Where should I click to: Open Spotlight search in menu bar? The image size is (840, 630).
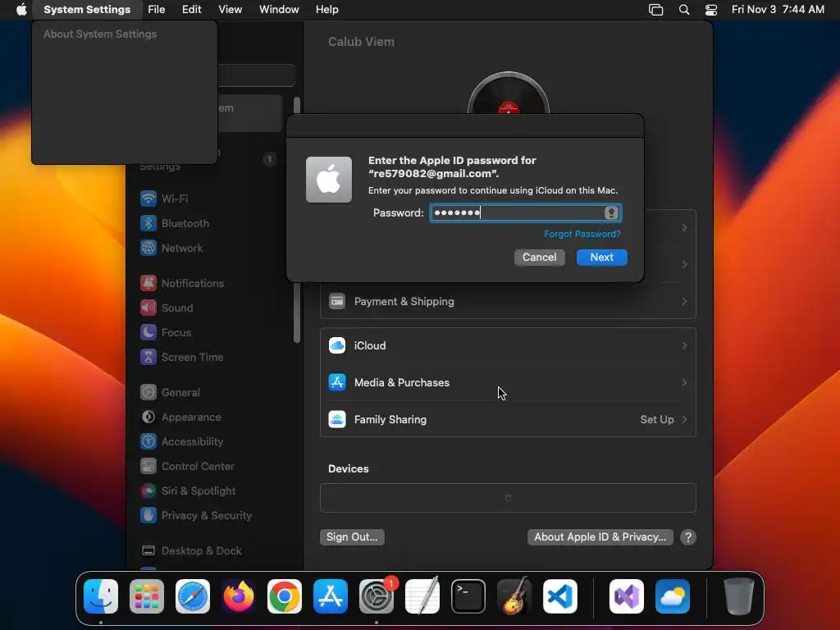684,10
